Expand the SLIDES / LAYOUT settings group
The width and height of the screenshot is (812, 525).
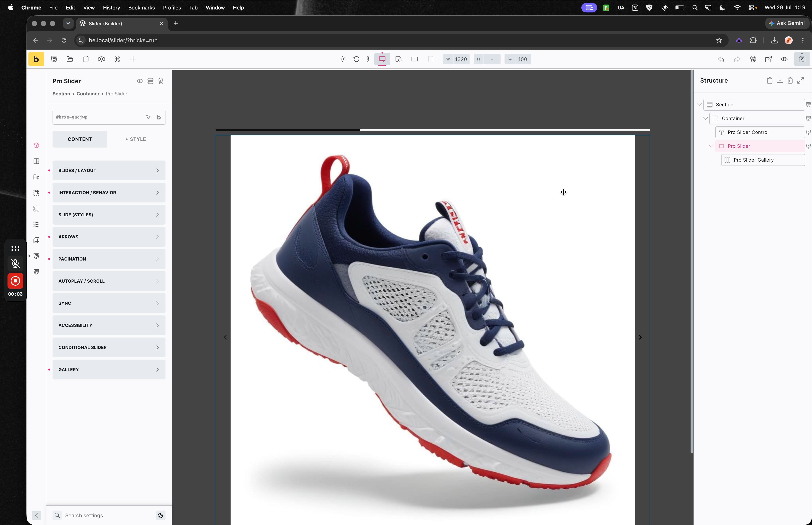click(x=109, y=170)
